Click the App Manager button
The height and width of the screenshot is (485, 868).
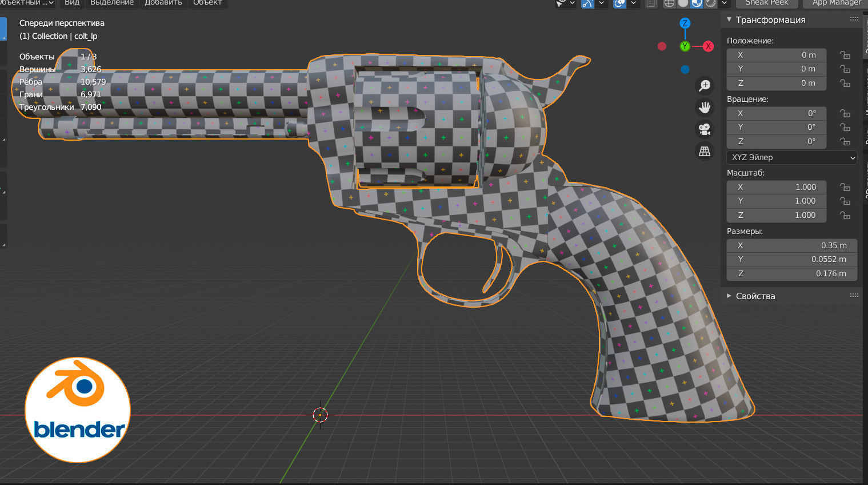pyautogui.click(x=837, y=3)
